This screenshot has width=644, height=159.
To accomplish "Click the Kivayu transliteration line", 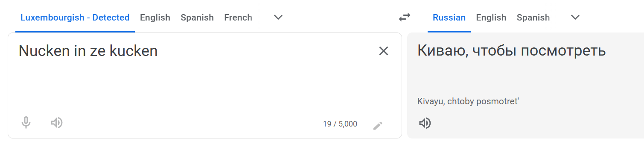I will pos(468,101).
